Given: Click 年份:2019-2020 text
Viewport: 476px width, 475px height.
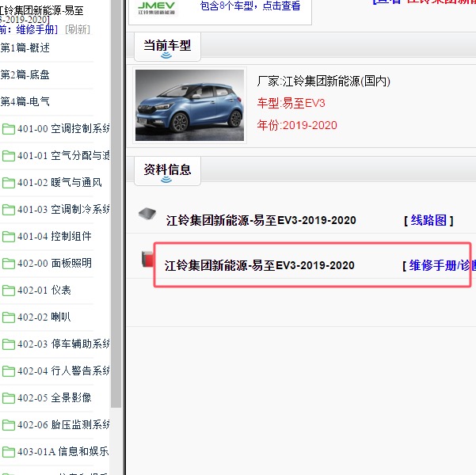Looking at the screenshot, I should pos(297,125).
